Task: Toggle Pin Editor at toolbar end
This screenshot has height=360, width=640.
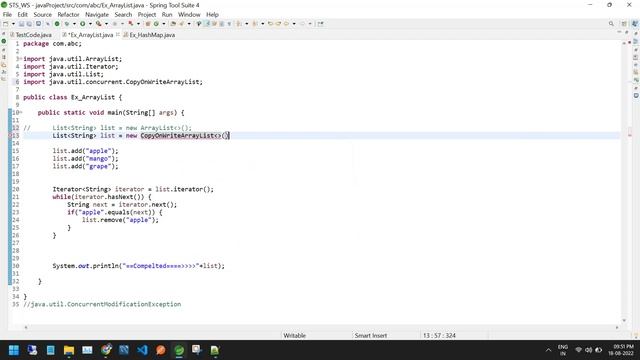Action: coord(320,24)
